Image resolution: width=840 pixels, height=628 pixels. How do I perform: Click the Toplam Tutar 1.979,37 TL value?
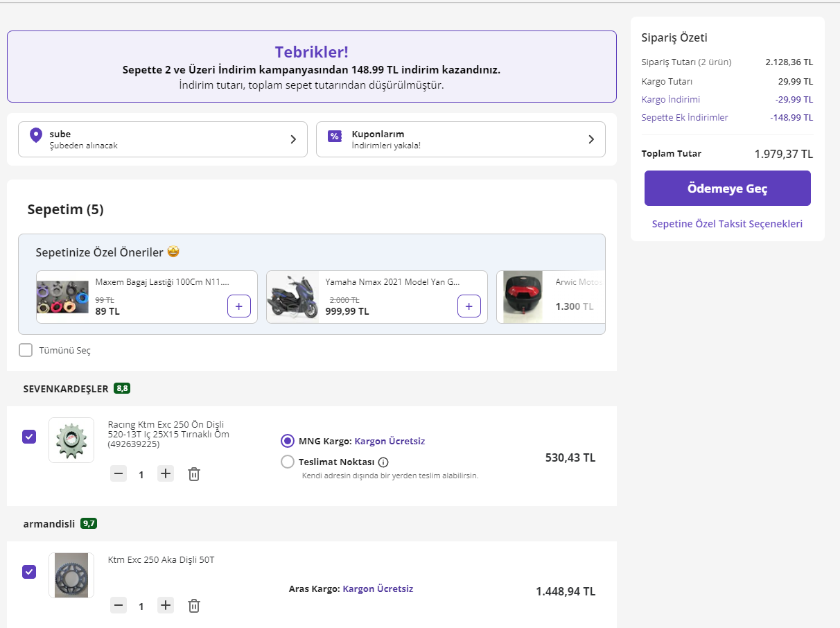point(784,154)
